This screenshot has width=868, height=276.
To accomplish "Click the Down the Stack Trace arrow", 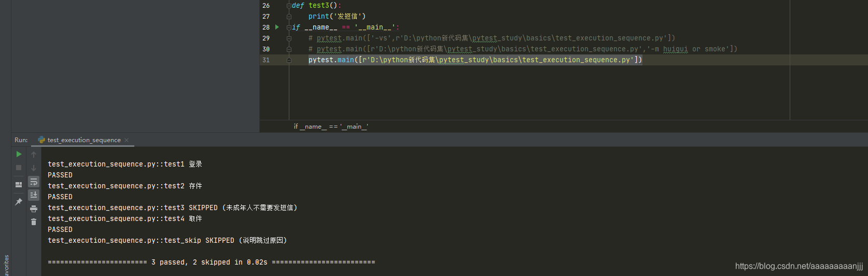I will [x=34, y=168].
